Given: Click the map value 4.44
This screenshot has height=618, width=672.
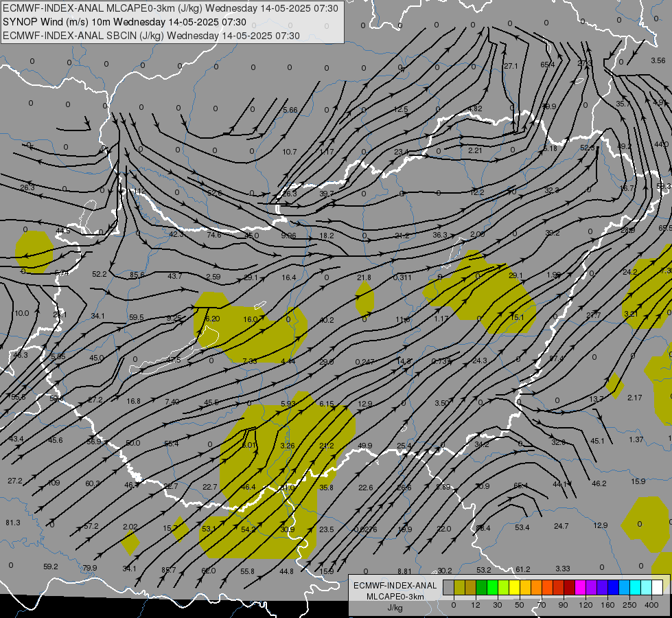Looking at the screenshot, I should tap(288, 361).
